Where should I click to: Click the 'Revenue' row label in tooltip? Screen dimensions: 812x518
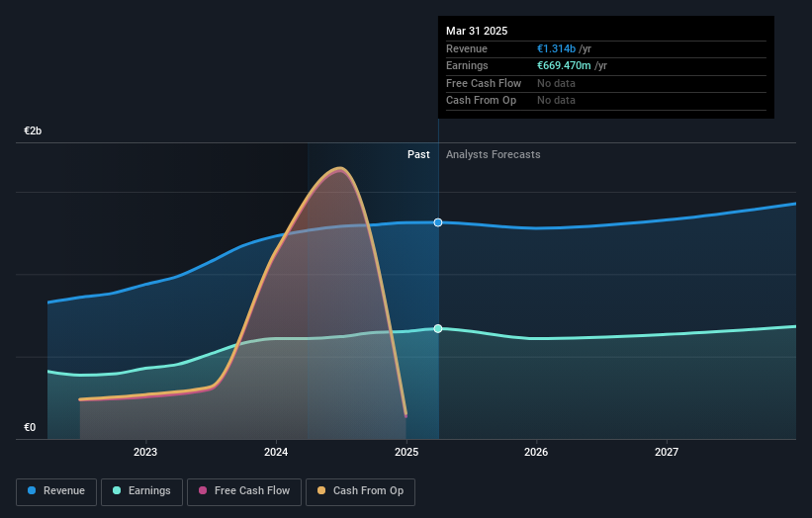coord(467,48)
